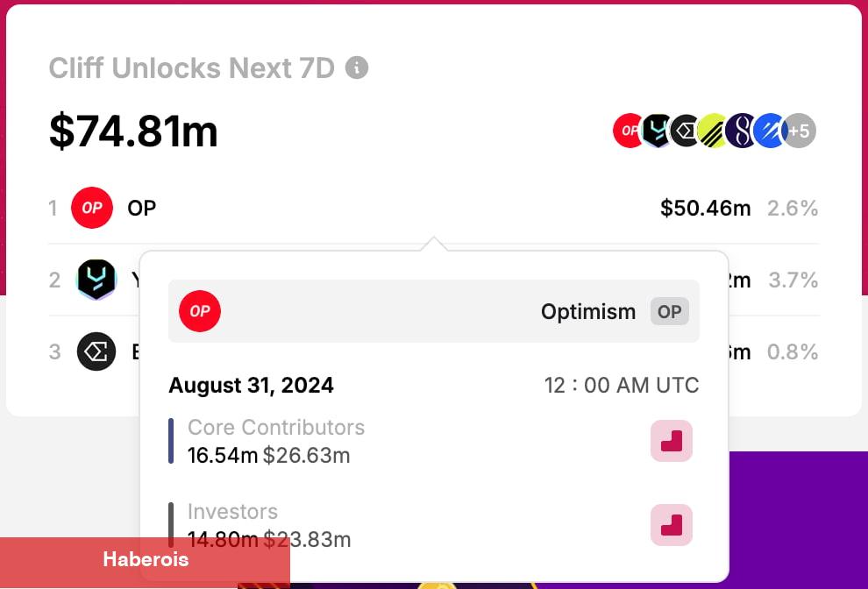Screen dimensions: 868x589
Task: Click the third-ranked token's dark circular logo
Action: [x=96, y=351]
